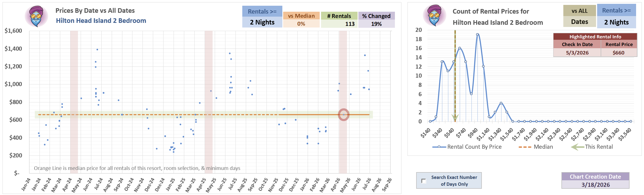The height and width of the screenshot is (195, 644).
Task: Open the vs ALL Dates selector
Action: [x=579, y=16]
